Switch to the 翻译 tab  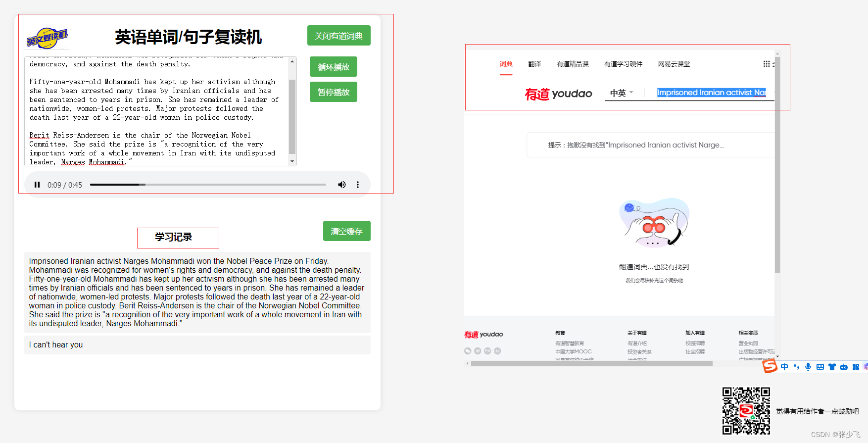coord(534,64)
